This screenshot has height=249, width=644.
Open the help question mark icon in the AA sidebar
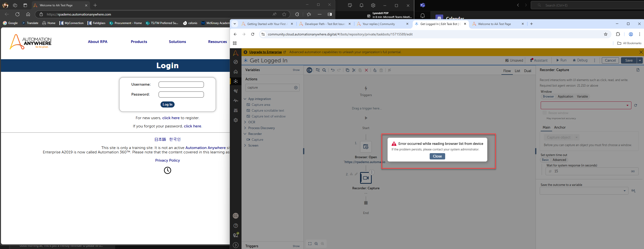pyautogui.click(x=235, y=226)
